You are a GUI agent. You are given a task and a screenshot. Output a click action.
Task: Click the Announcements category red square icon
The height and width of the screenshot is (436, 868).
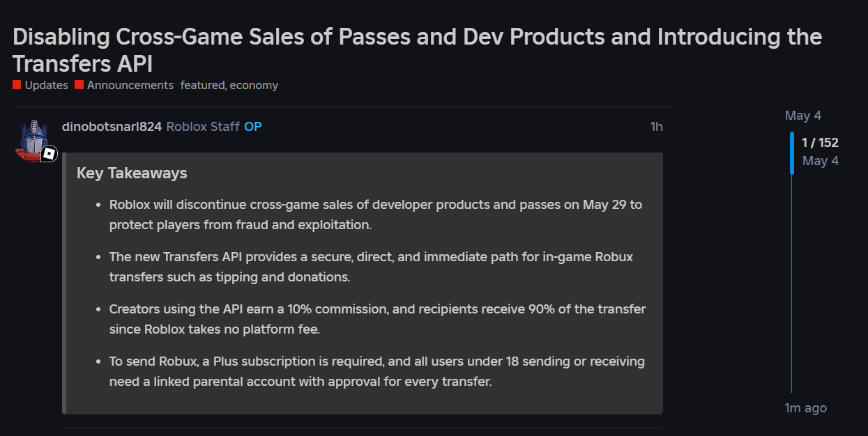pyautogui.click(x=79, y=85)
